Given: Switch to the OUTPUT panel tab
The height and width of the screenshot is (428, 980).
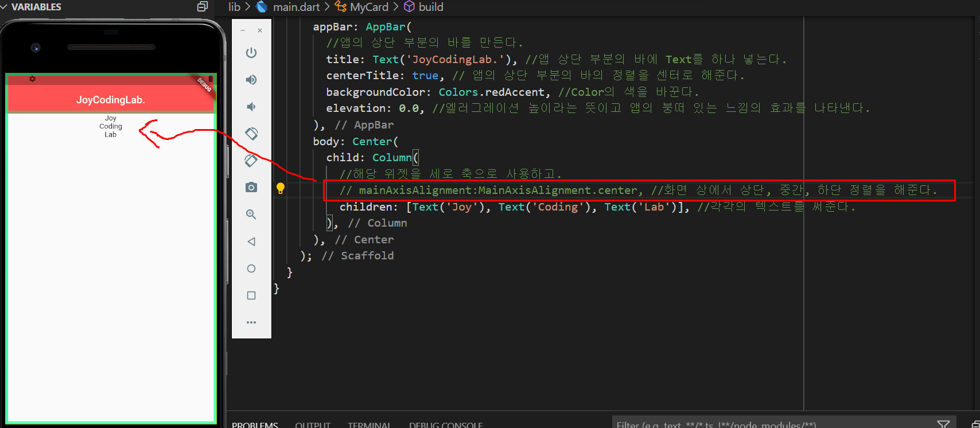Looking at the screenshot, I should [x=313, y=425].
